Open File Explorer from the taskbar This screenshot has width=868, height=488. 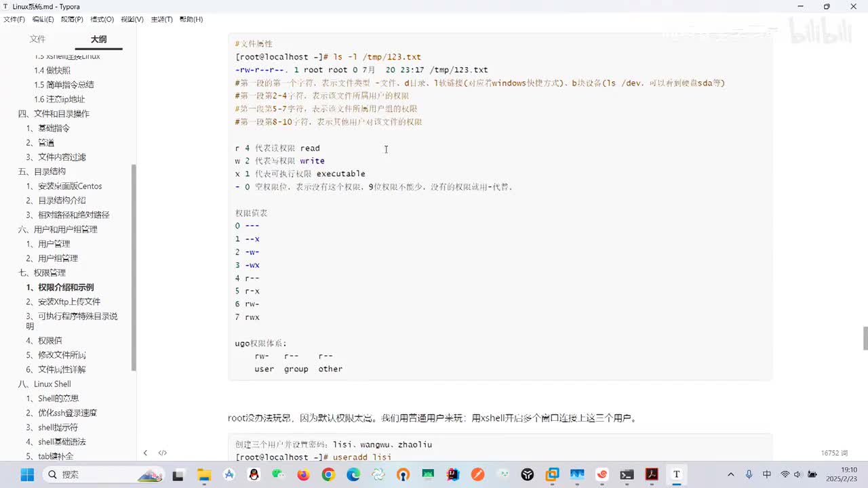(203, 474)
